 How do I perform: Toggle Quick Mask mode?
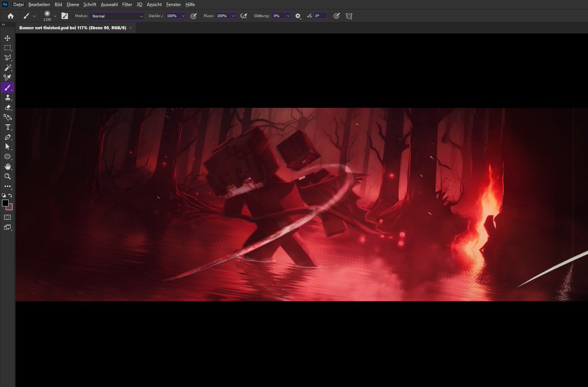(x=7, y=217)
